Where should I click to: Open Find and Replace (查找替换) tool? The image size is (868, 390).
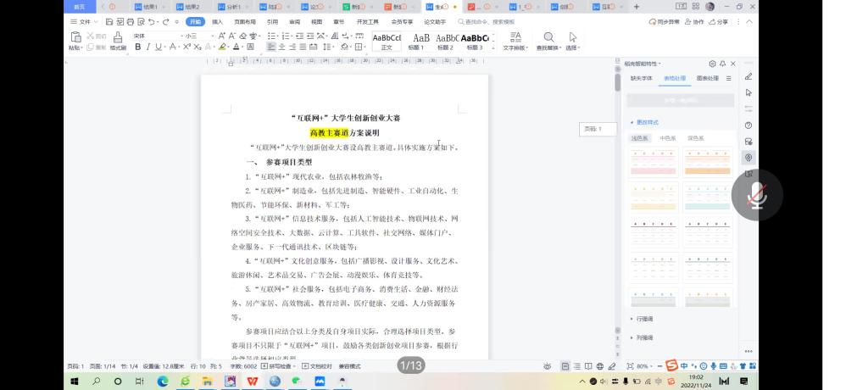point(548,39)
